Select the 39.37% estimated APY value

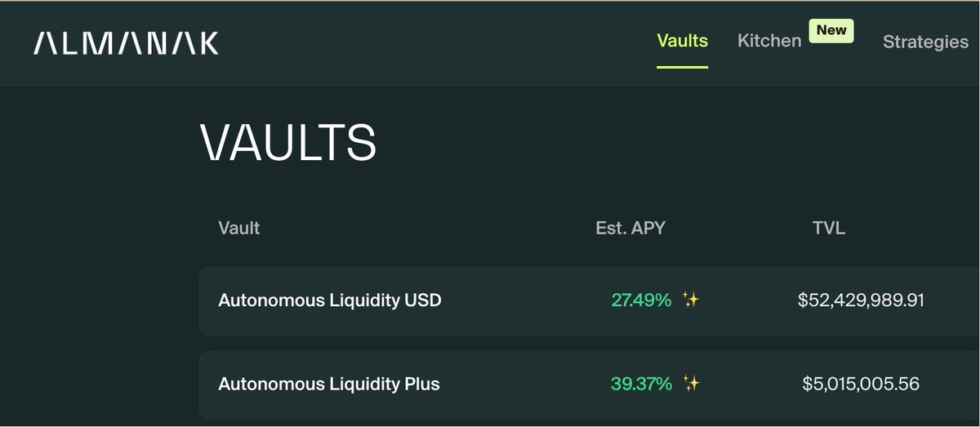(x=641, y=384)
